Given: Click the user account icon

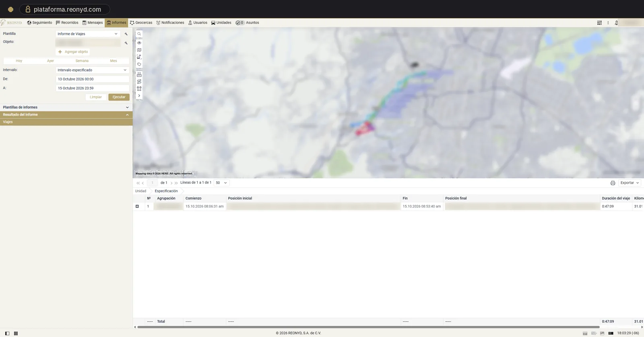Looking at the screenshot, I should pyautogui.click(x=616, y=23).
